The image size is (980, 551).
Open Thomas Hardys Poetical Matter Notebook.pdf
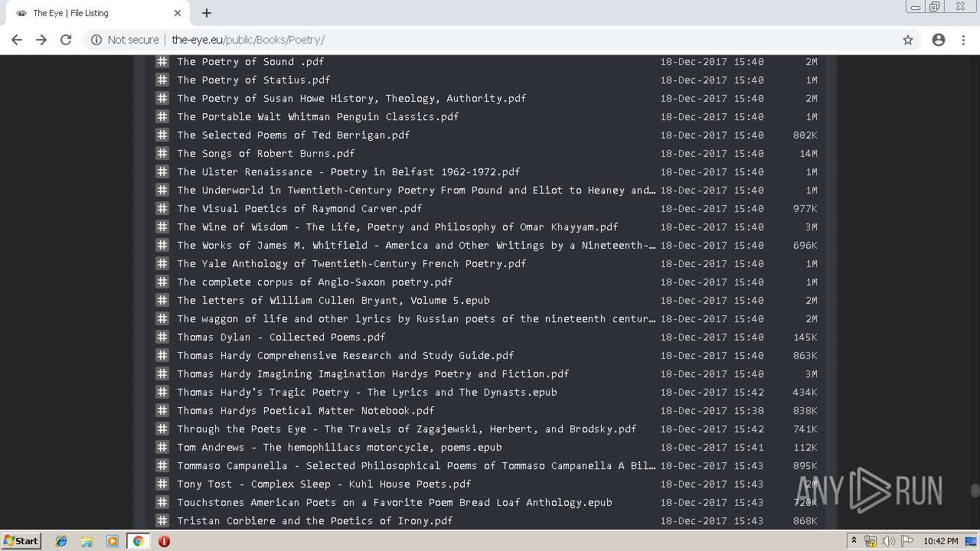305,410
